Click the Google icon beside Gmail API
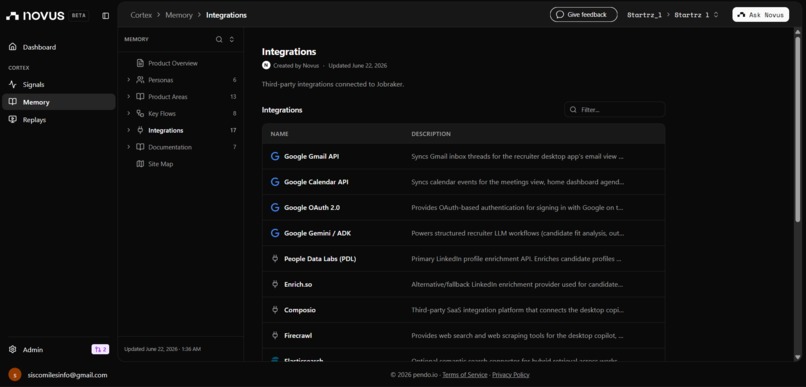The width and height of the screenshot is (806, 387). coord(274,156)
